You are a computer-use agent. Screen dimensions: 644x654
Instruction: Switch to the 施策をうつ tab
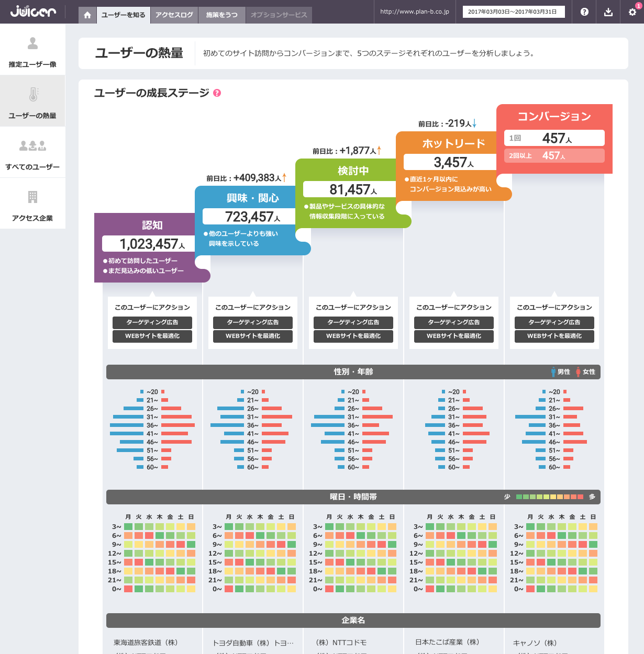coord(221,15)
